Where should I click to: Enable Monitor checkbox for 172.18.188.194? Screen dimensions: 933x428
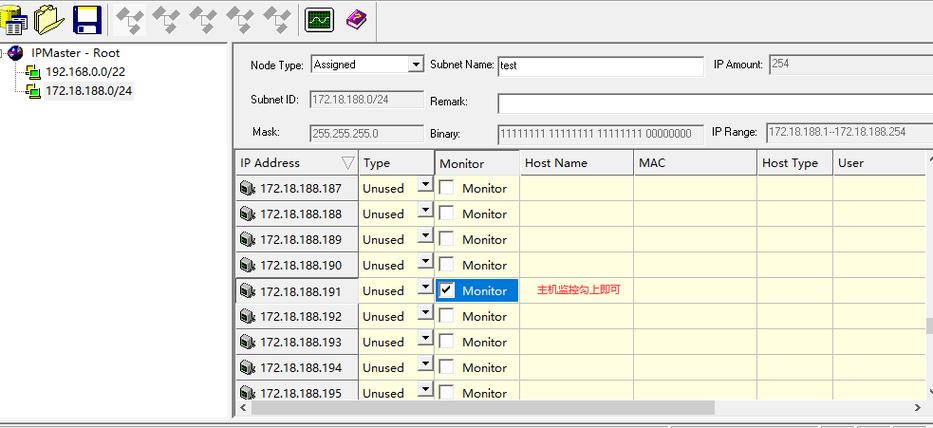point(446,367)
